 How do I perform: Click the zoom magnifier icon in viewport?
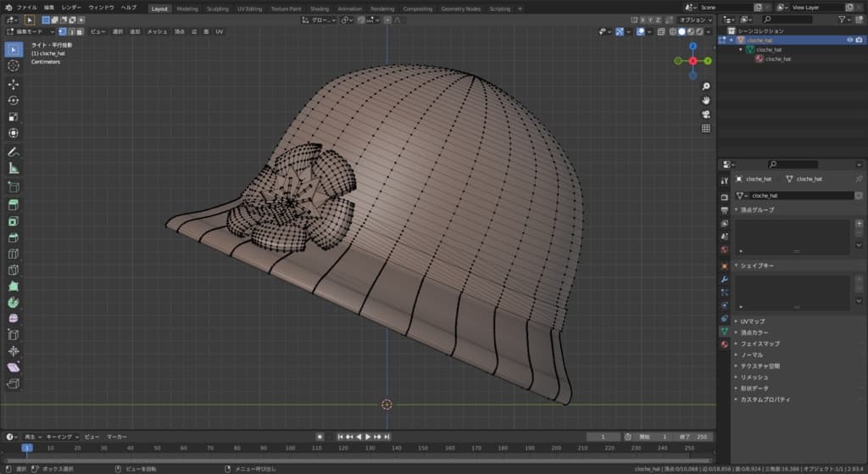click(x=706, y=86)
